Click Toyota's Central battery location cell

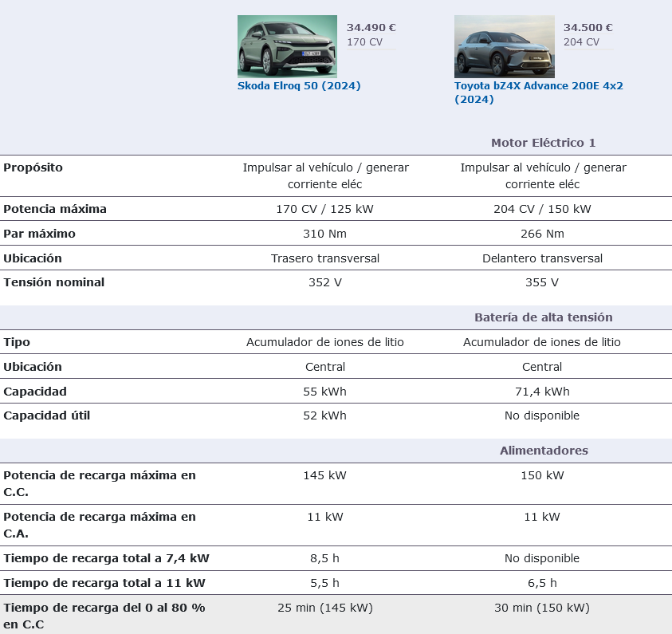click(542, 367)
